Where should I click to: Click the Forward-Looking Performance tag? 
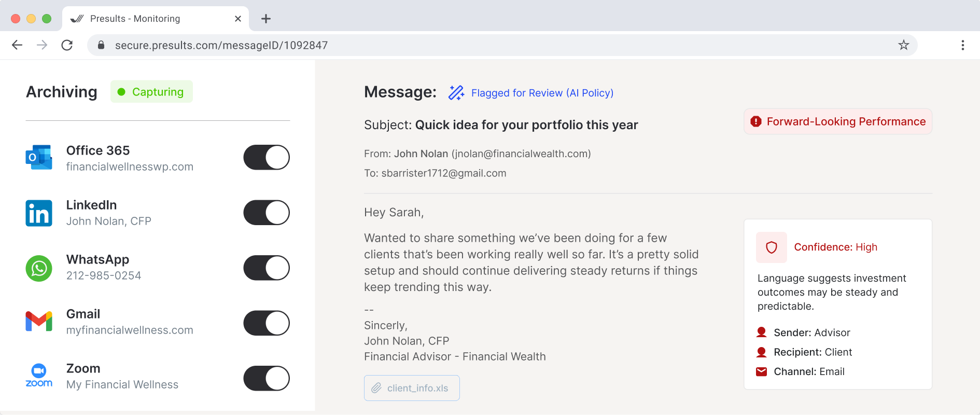click(x=838, y=121)
